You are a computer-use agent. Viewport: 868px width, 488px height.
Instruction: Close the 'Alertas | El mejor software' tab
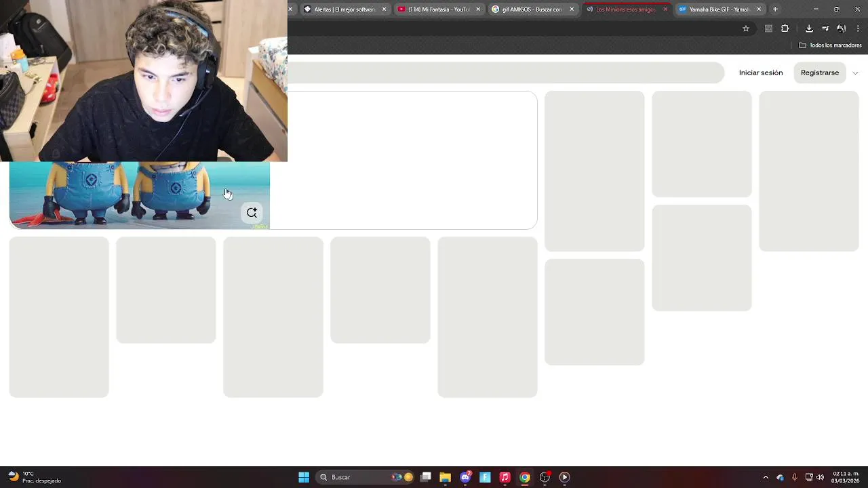pyautogui.click(x=384, y=9)
